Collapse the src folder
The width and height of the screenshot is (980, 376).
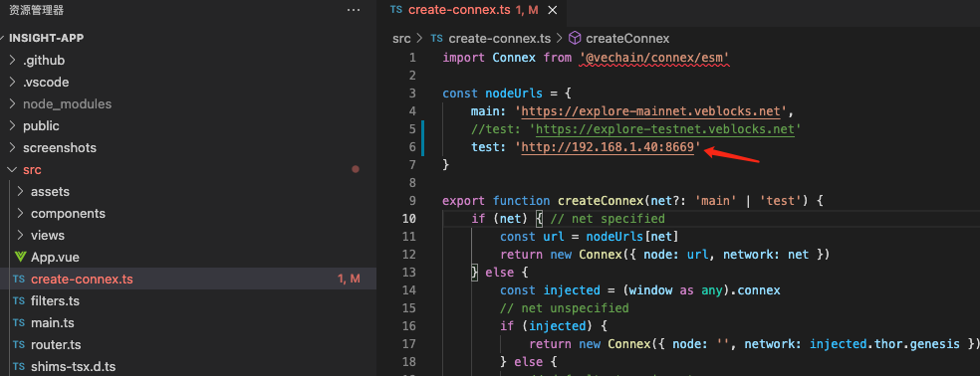pyautogui.click(x=32, y=170)
